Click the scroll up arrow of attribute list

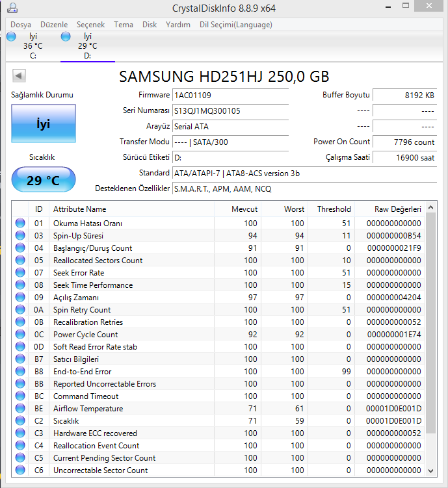point(431,207)
